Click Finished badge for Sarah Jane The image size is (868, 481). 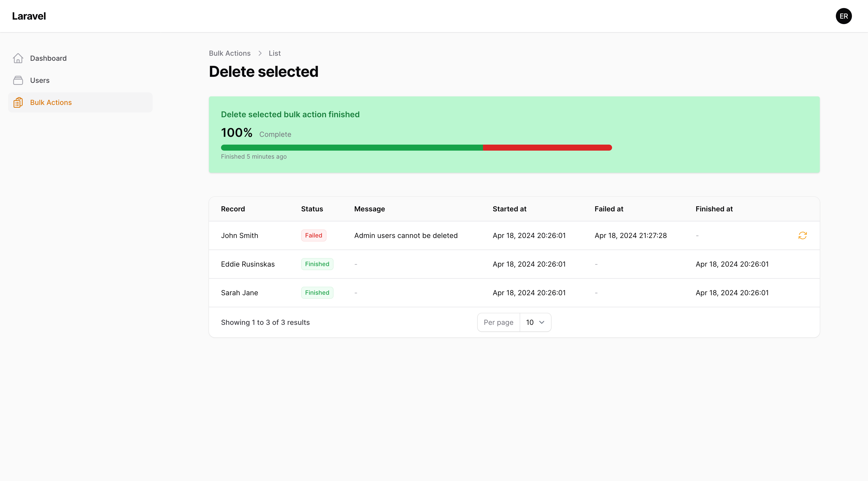317,293
